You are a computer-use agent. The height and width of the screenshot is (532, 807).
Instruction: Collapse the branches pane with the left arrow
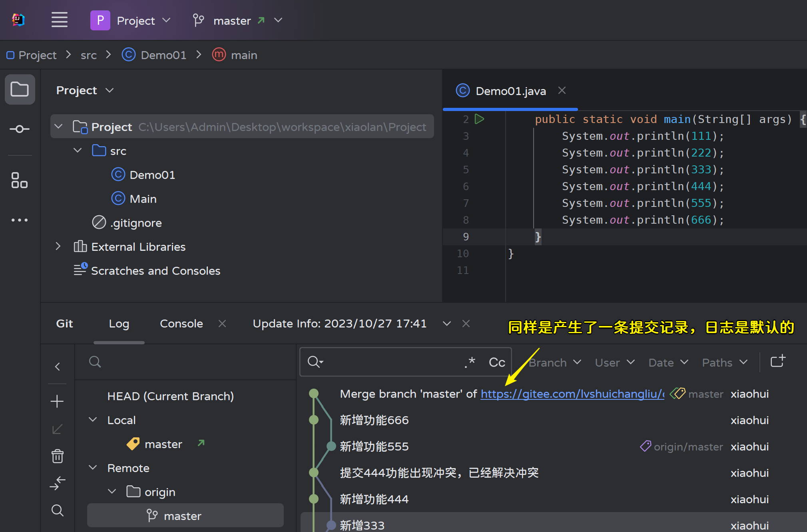pos(57,367)
